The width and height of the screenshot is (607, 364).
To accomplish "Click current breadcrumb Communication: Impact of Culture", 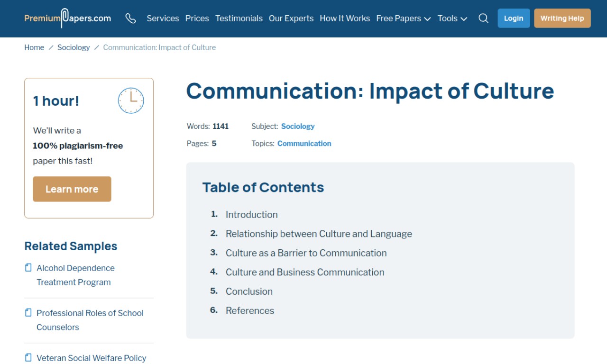I will [x=159, y=47].
